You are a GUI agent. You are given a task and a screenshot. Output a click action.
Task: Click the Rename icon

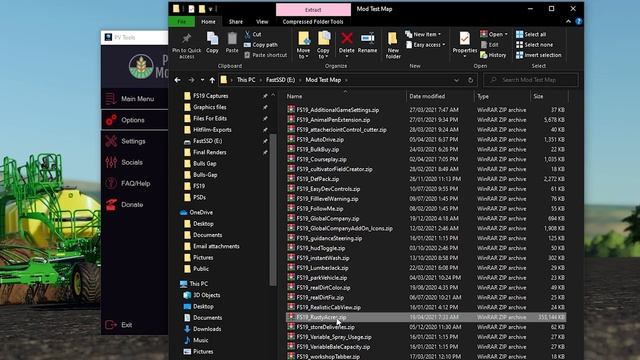[367, 38]
